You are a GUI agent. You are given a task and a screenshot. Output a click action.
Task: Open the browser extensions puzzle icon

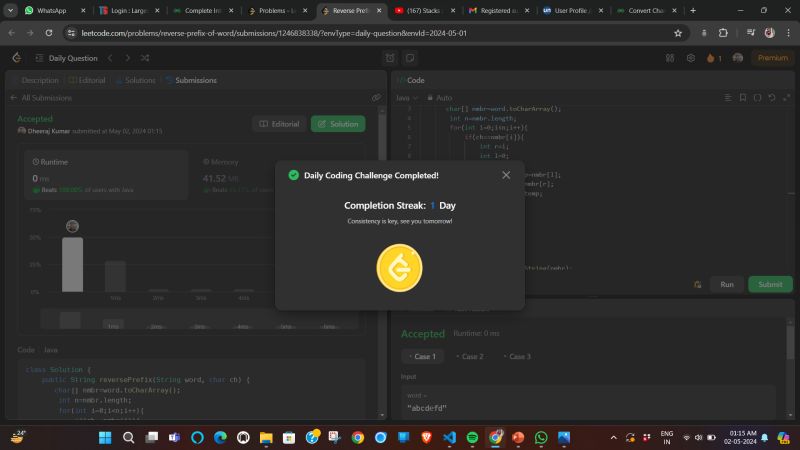[x=723, y=33]
